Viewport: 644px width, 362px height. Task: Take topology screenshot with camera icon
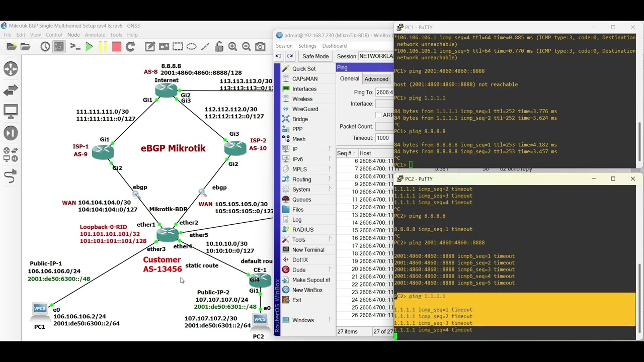pos(260,47)
